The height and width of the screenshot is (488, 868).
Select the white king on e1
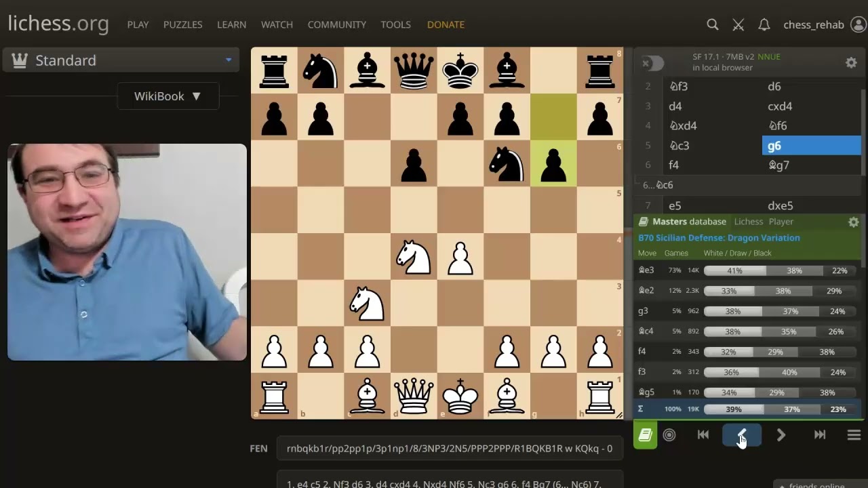point(460,396)
